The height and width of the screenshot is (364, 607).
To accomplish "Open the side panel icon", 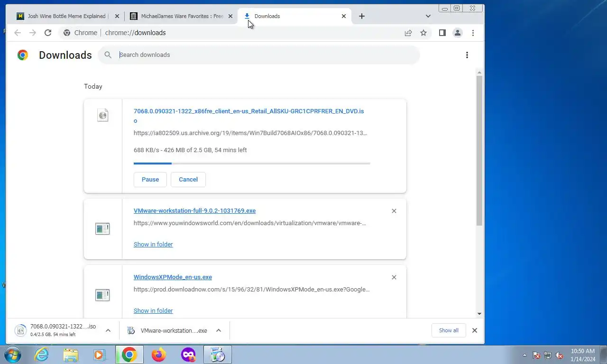I will click(442, 33).
